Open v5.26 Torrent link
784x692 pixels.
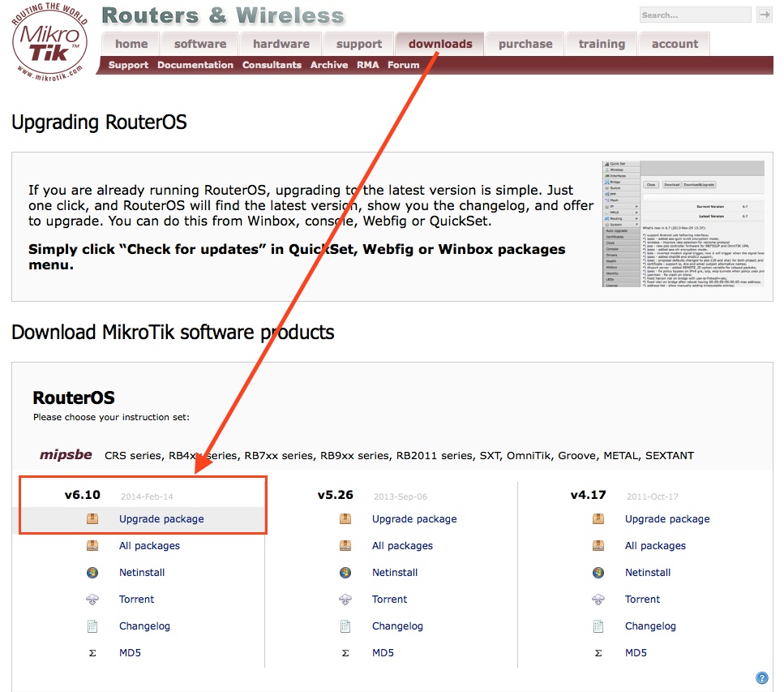[x=389, y=599]
